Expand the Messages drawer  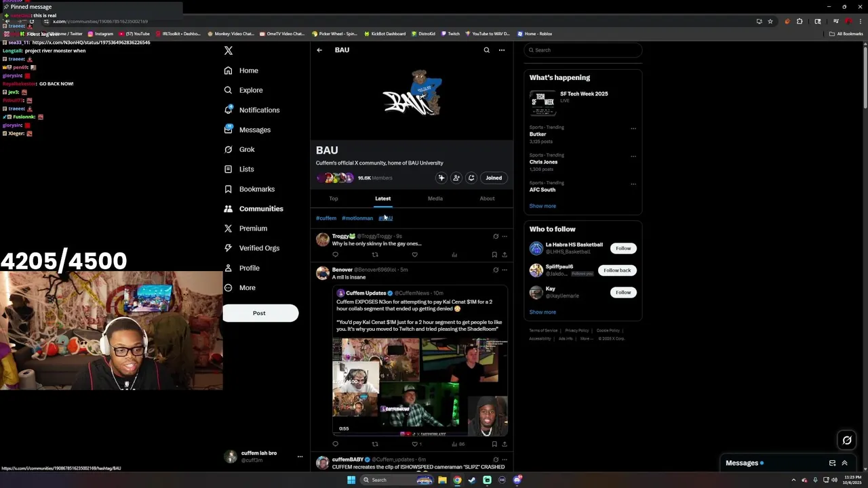pyautogui.click(x=844, y=463)
